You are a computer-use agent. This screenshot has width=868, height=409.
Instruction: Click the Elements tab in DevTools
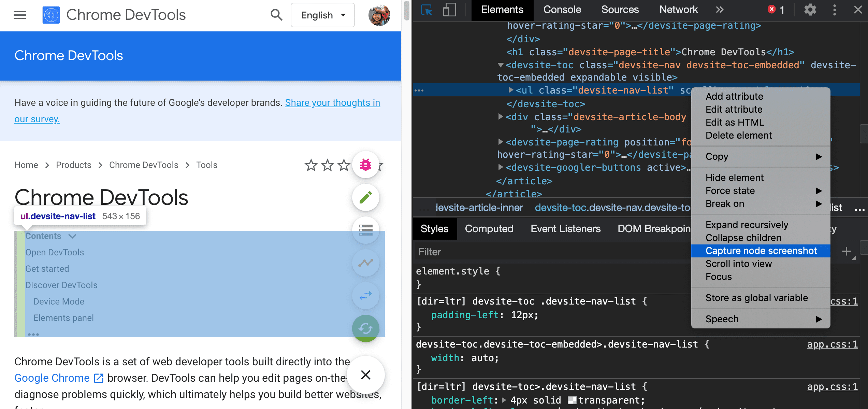[x=501, y=10]
